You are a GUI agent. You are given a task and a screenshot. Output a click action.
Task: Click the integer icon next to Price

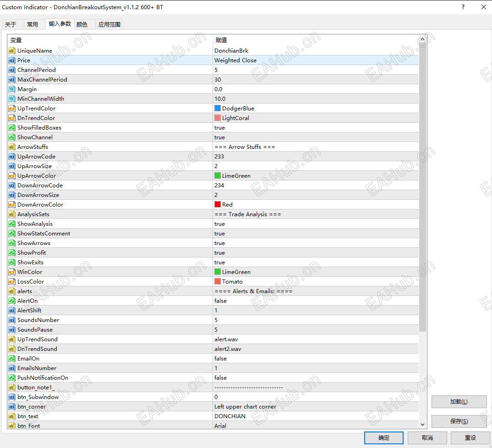[x=11, y=60]
